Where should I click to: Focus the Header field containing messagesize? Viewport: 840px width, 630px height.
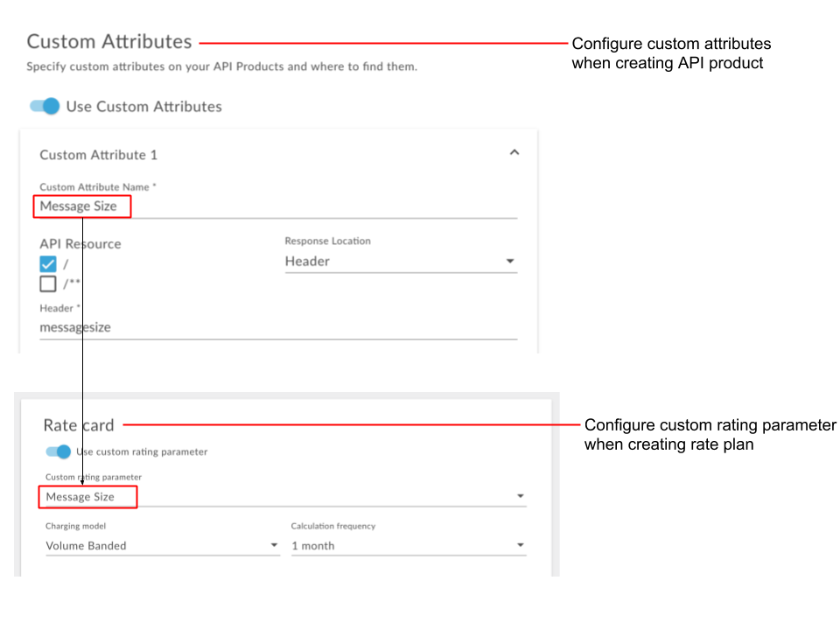click(x=278, y=327)
